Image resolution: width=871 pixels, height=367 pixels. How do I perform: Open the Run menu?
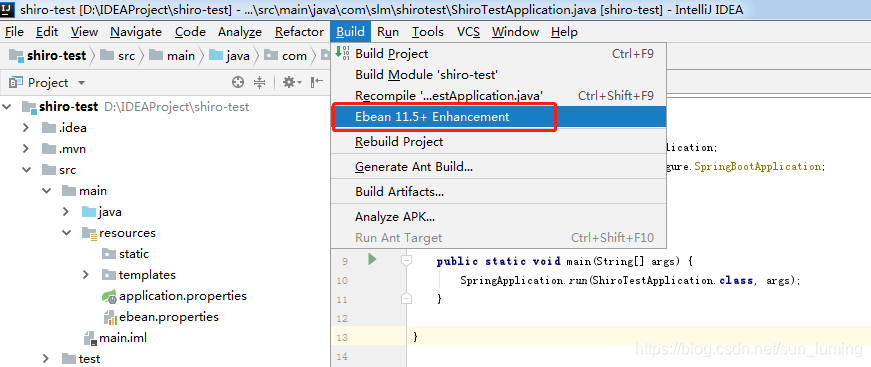coord(388,32)
